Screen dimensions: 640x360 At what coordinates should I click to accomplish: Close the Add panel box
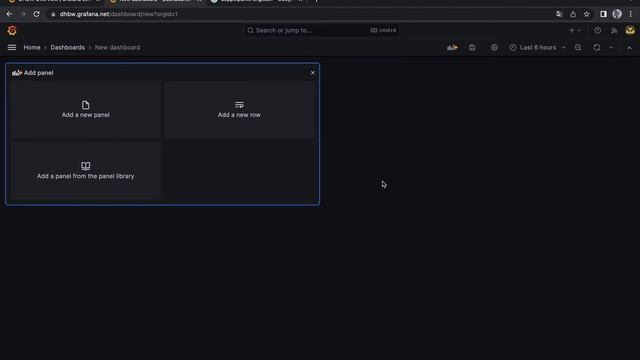313,73
